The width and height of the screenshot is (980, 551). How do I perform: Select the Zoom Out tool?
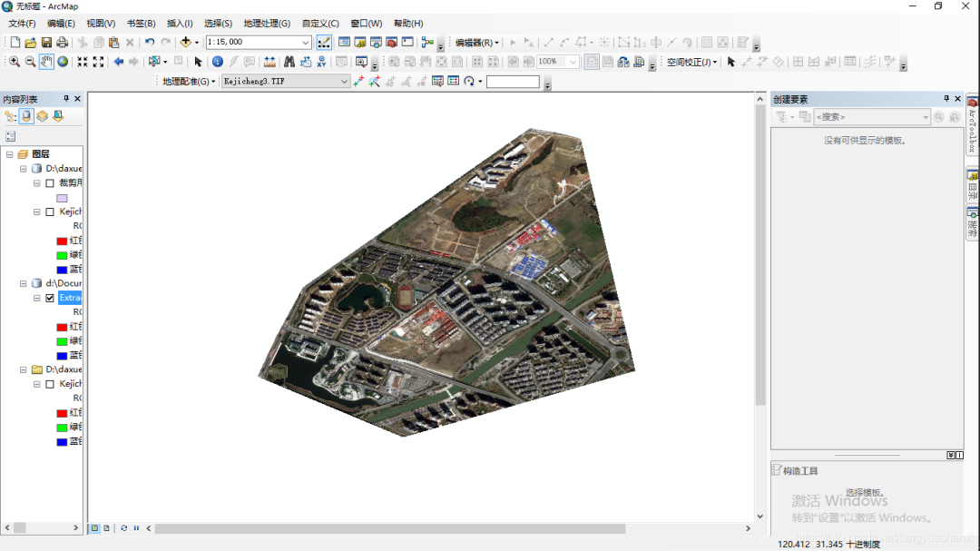point(30,62)
